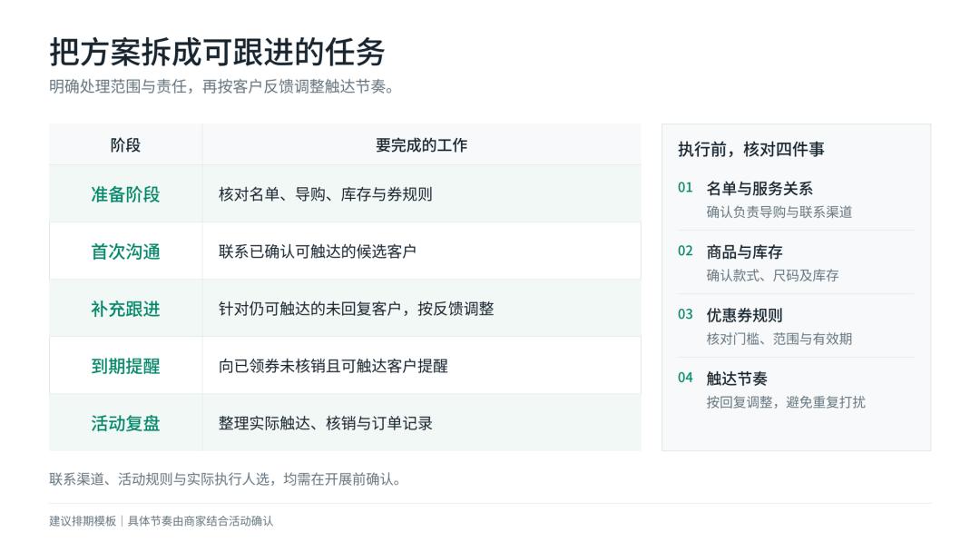Click the footer text 建议排期模板
This screenshot has width=980, height=552.
click(x=83, y=521)
